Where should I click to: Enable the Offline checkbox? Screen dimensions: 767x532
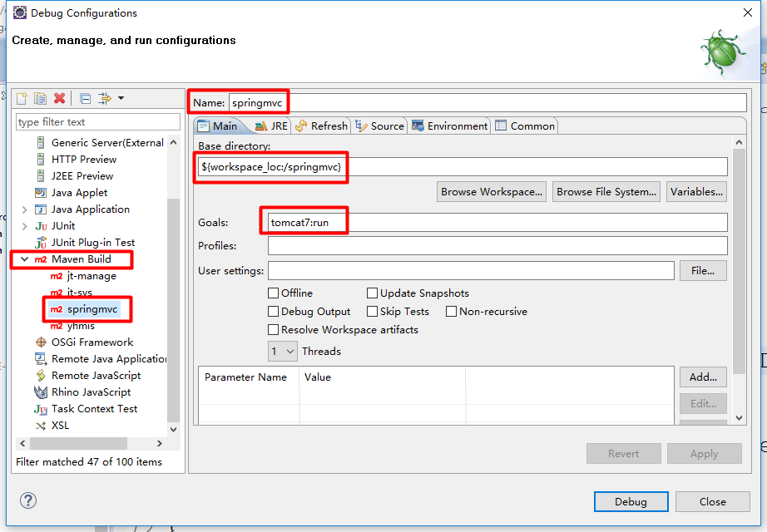point(274,293)
